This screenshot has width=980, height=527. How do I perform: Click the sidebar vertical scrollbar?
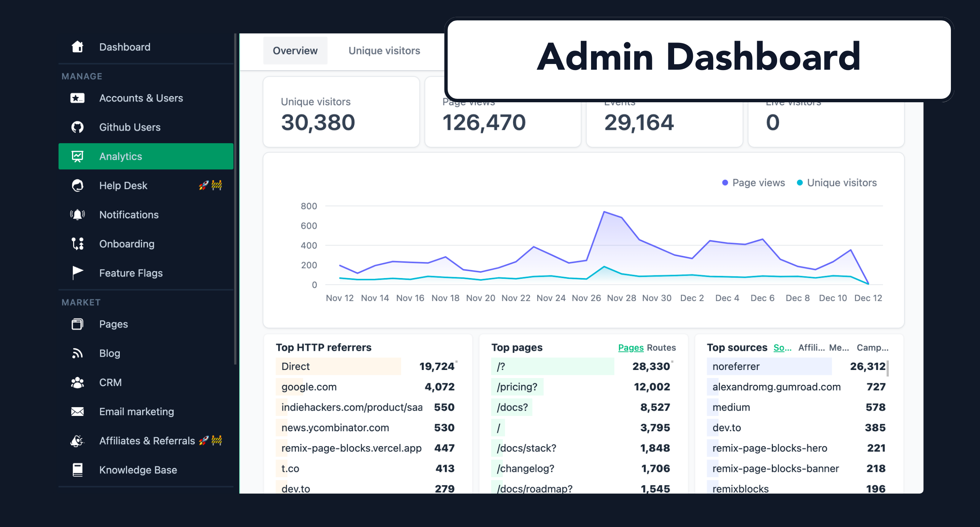click(235, 199)
